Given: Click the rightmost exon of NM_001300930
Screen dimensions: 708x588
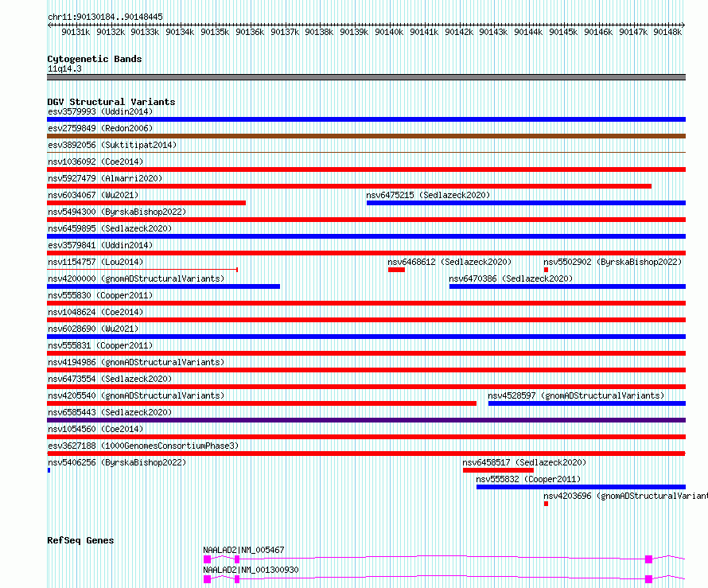Looking at the screenshot, I should [x=649, y=579].
